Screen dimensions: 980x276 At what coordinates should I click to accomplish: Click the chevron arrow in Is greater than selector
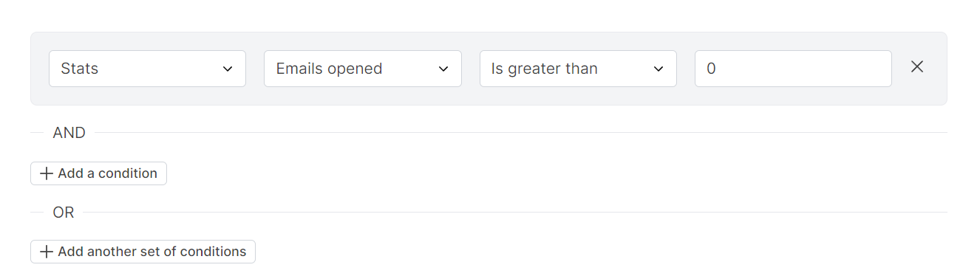(x=659, y=69)
